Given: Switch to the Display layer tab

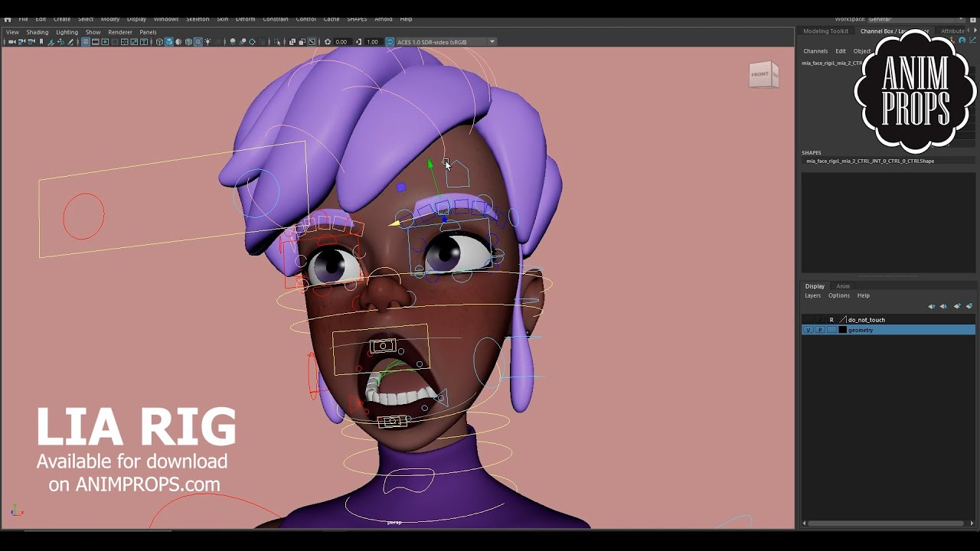Looking at the screenshot, I should pyautogui.click(x=815, y=286).
